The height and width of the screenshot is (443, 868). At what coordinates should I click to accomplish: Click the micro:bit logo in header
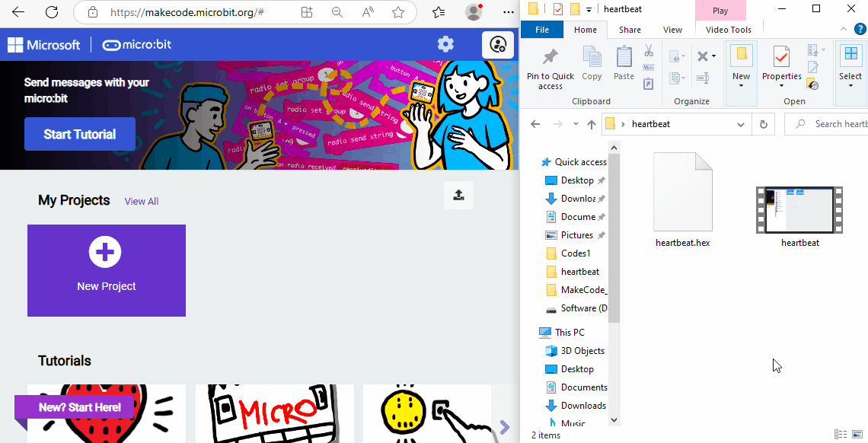click(137, 45)
